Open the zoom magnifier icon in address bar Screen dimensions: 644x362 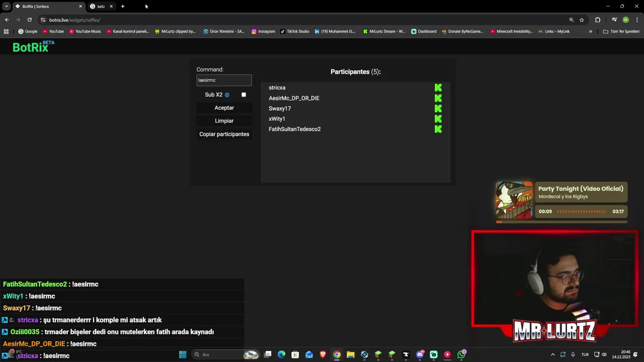pyautogui.click(x=572, y=20)
